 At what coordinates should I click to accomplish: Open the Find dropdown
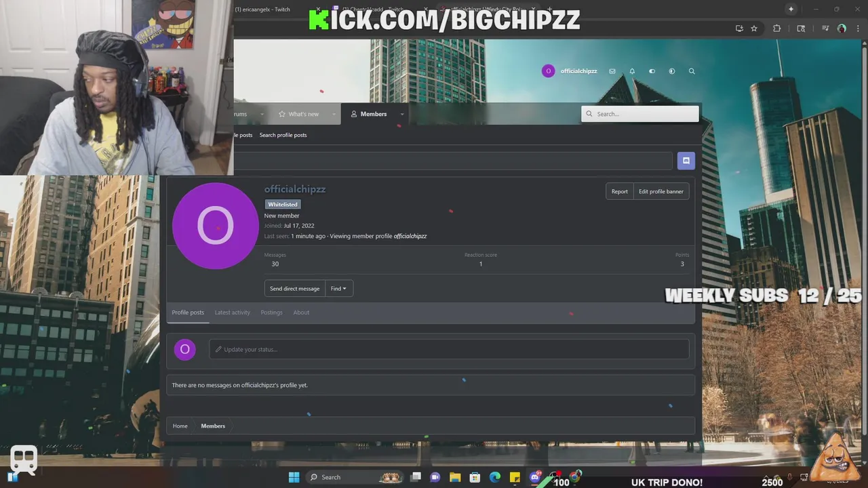tap(338, 289)
